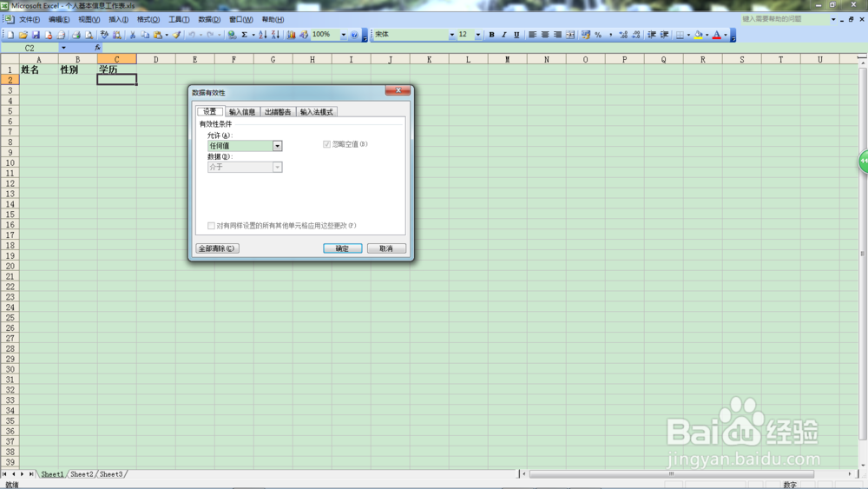The image size is (868, 489).
Task: Close the 数据有效性 dialog
Action: [398, 90]
